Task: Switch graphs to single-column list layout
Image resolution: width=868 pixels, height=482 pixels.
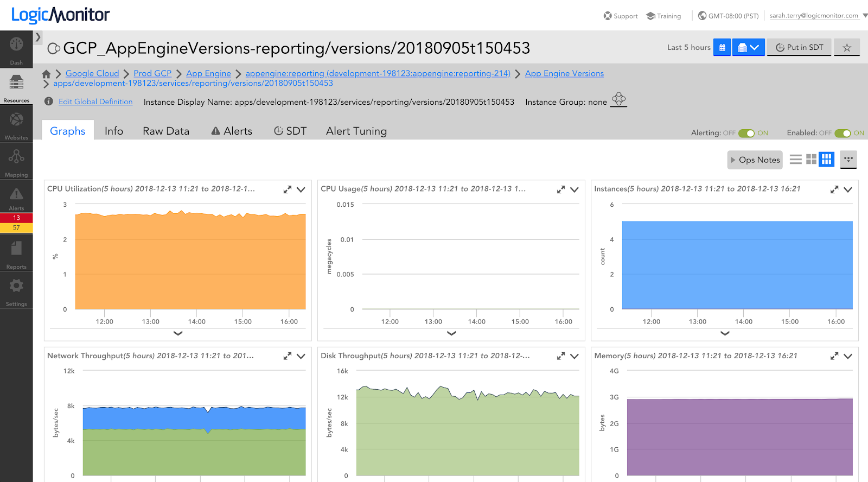Action: coord(796,159)
